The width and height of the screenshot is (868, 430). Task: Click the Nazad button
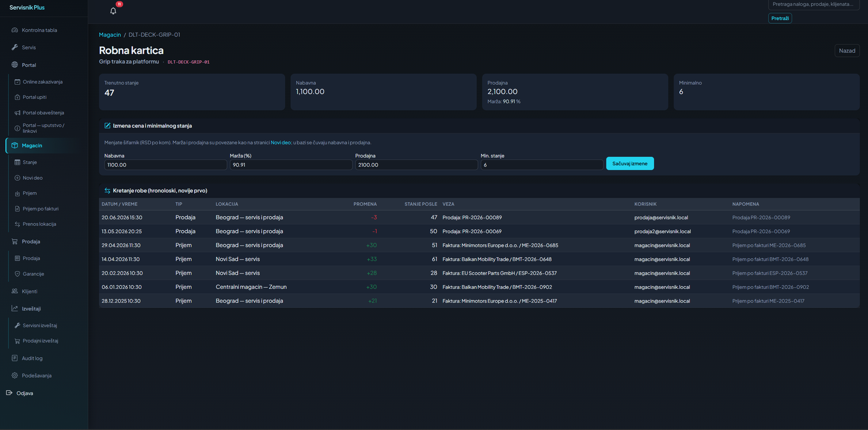click(x=847, y=51)
